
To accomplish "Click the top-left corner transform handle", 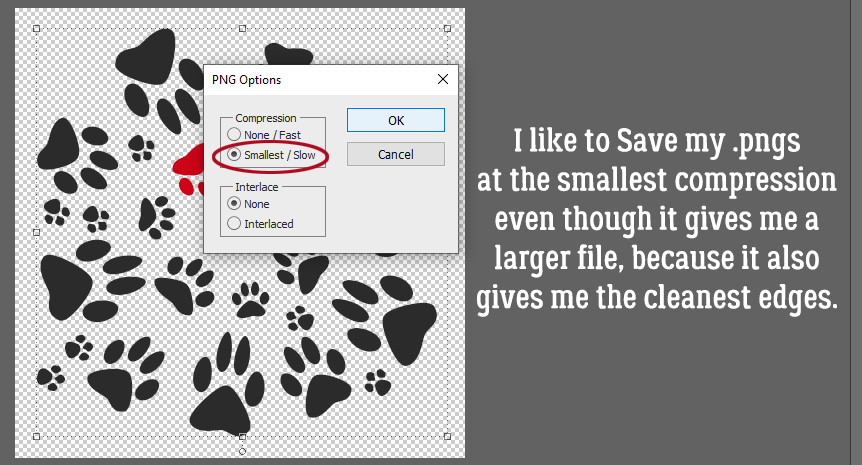I will tap(37, 29).
